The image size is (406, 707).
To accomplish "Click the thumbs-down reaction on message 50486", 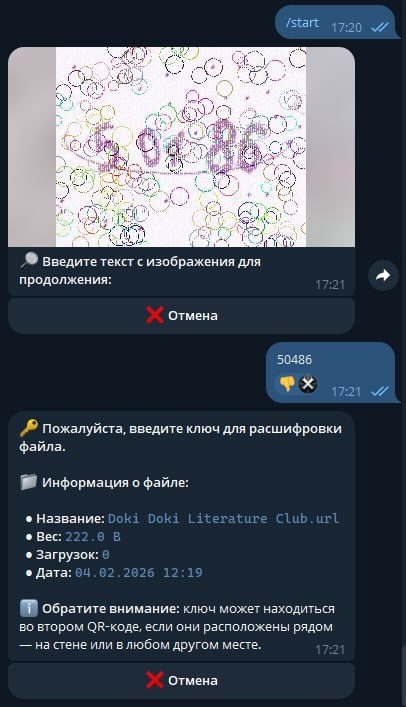I will 287,384.
